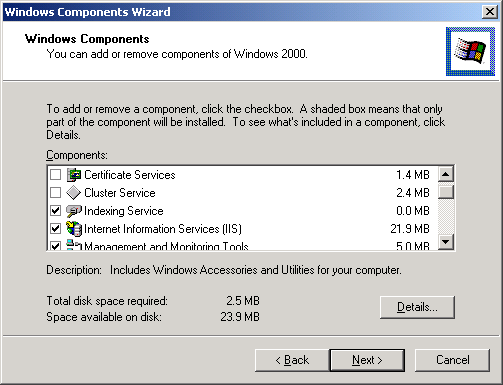
Task: Uncheck the Indexing Service checkbox
Action: (x=55, y=210)
